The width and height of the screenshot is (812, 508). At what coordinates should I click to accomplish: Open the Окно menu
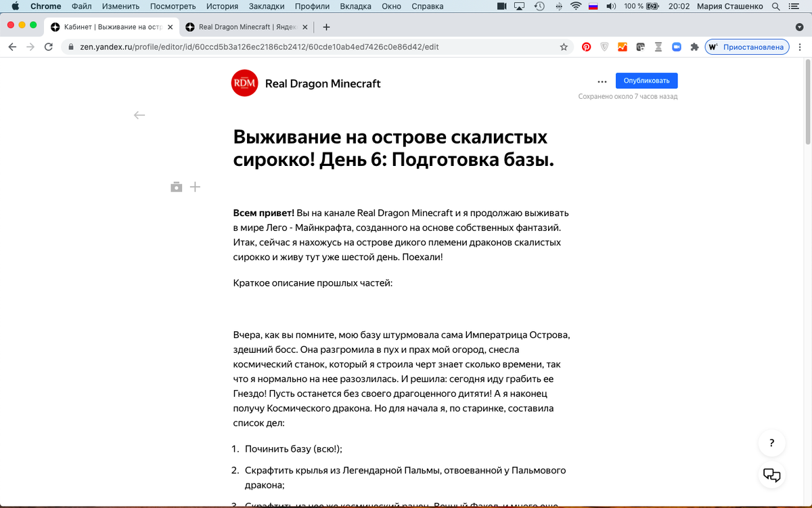coord(391,6)
